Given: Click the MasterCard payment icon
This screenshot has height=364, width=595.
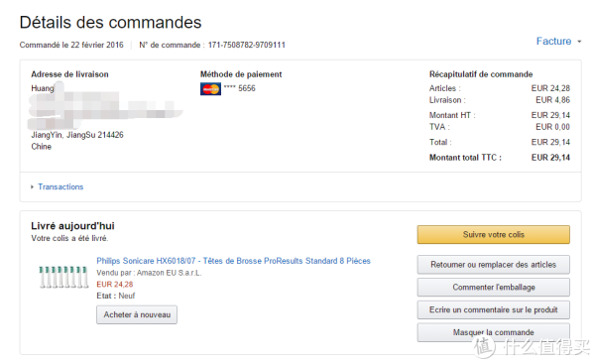Looking at the screenshot, I should [210, 89].
